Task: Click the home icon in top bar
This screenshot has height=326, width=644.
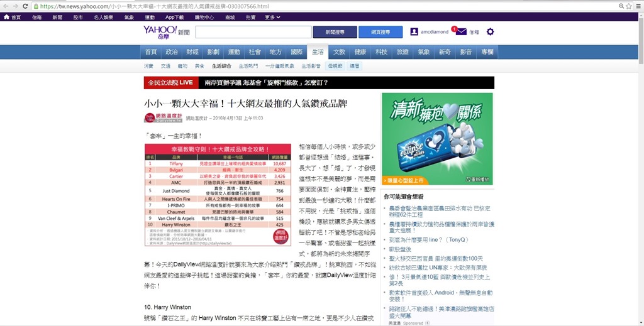Action: [8, 17]
